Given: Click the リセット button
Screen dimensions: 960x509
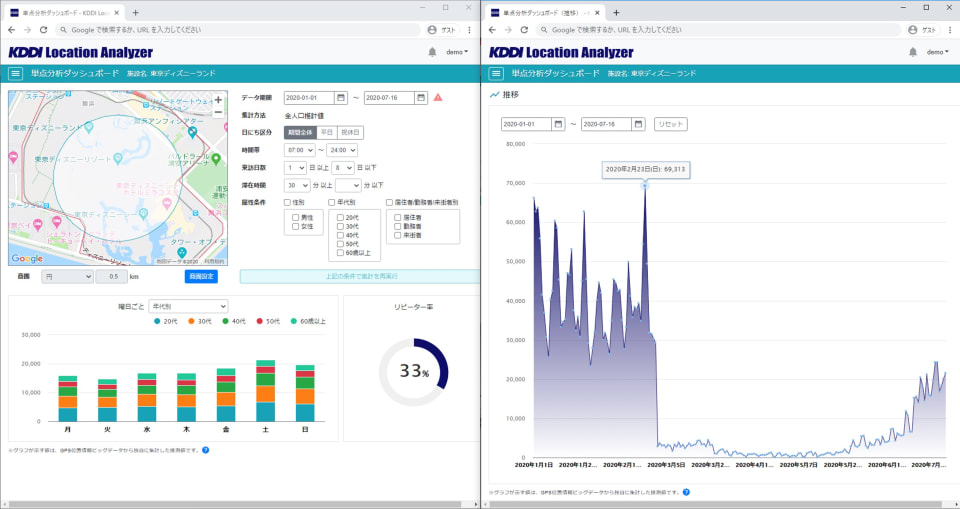Looking at the screenshot, I should (670, 124).
